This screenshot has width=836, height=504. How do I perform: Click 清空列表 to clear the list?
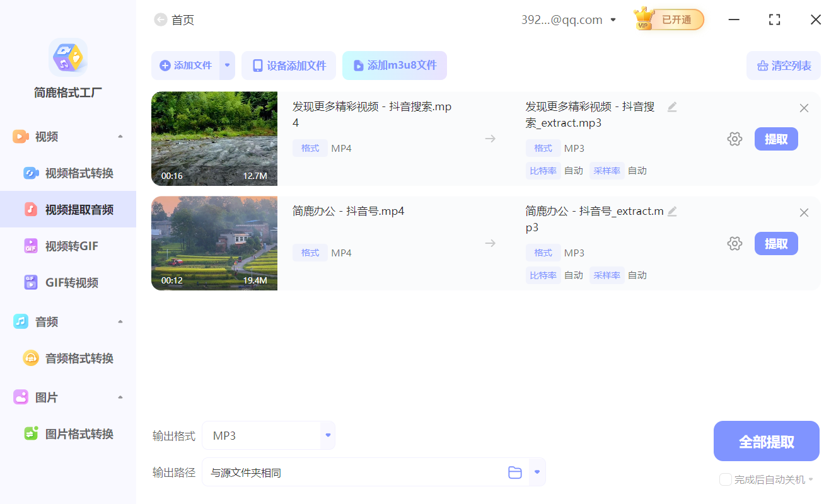coord(784,66)
